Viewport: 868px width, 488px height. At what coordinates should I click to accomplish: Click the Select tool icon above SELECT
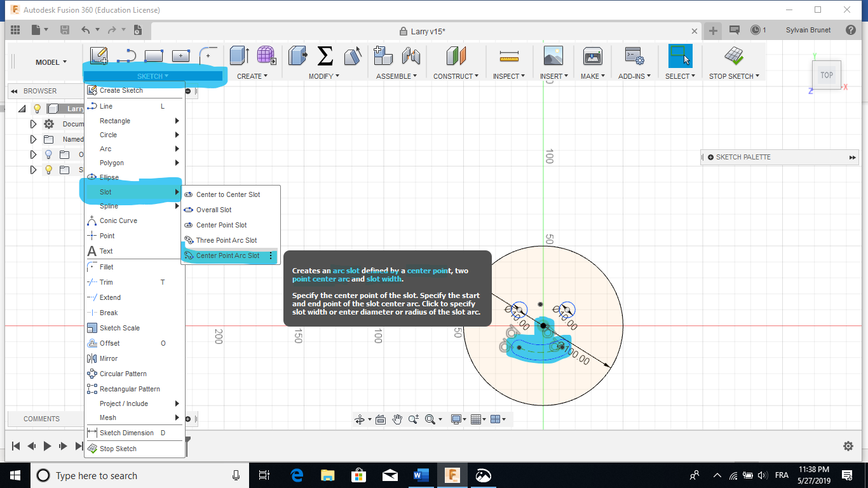pyautogui.click(x=680, y=56)
